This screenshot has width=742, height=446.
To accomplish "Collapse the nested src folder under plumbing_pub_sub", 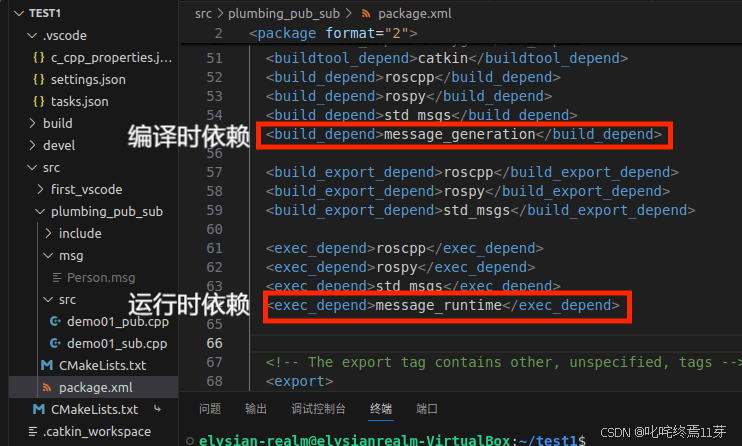I will [x=48, y=300].
